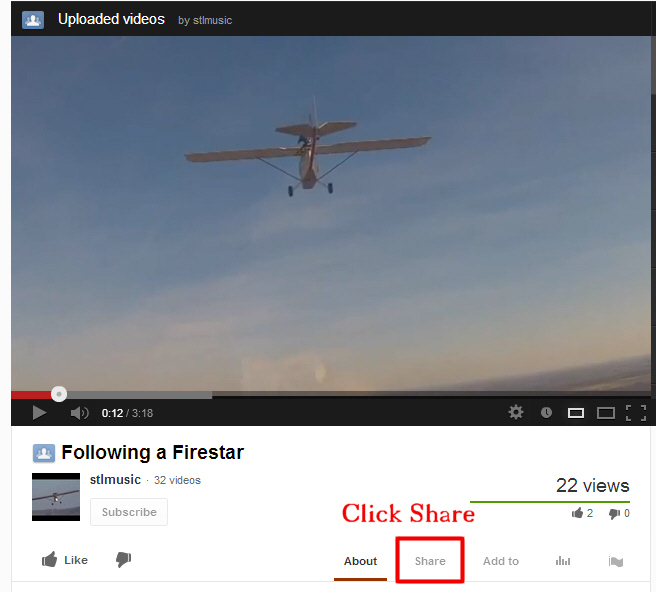The height and width of the screenshot is (592, 656).
Task: Dislike the video using the thumbs-down icon
Action: pyautogui.click(x=123, y=559)
